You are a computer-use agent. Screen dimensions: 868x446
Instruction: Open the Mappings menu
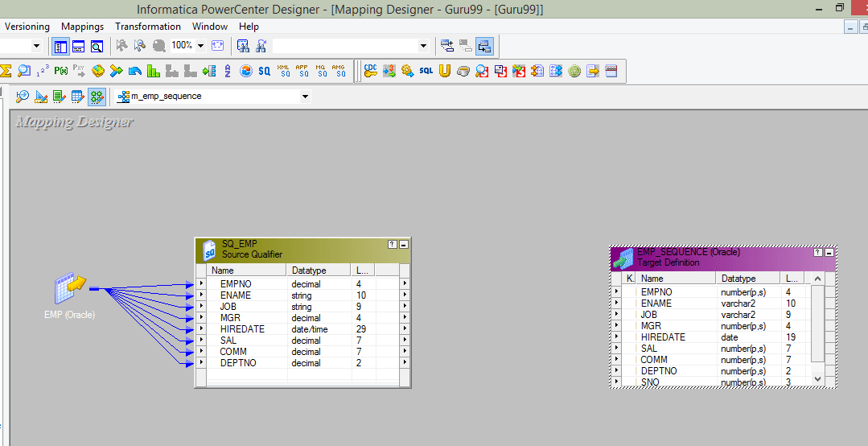pos(82,27)
